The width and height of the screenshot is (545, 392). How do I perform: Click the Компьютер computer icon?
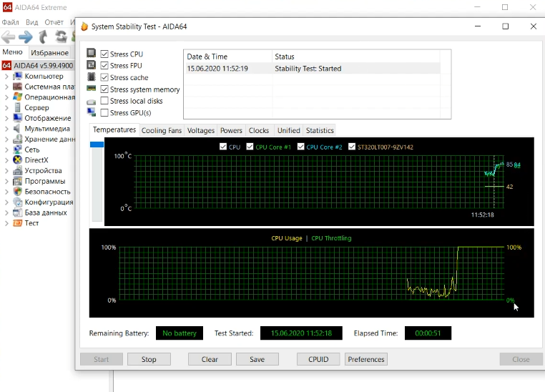[x=17, y=76]
